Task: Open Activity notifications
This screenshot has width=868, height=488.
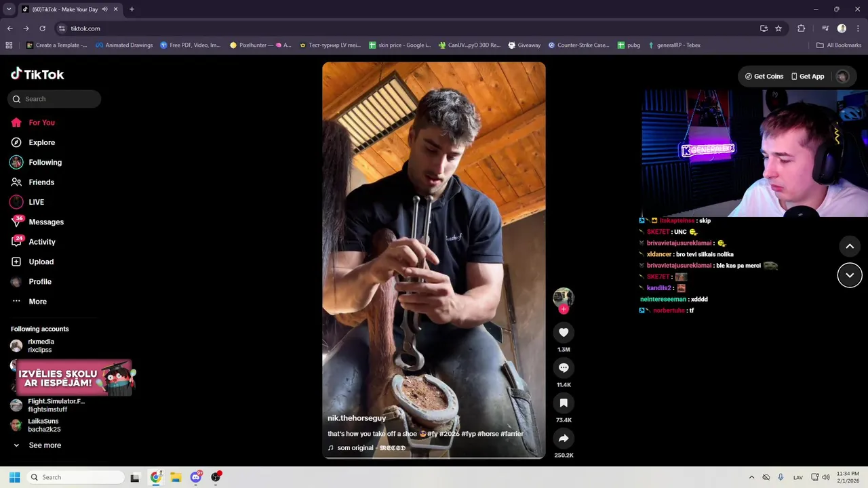Action: (33, 242)
